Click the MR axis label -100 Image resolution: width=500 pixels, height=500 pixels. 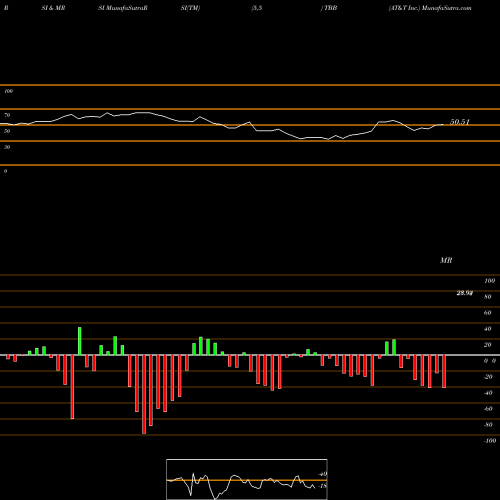point(490,441)
